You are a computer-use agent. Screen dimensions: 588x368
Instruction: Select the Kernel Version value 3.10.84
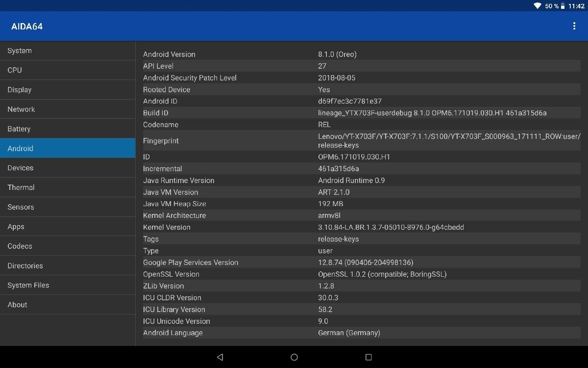coord(391,227)
